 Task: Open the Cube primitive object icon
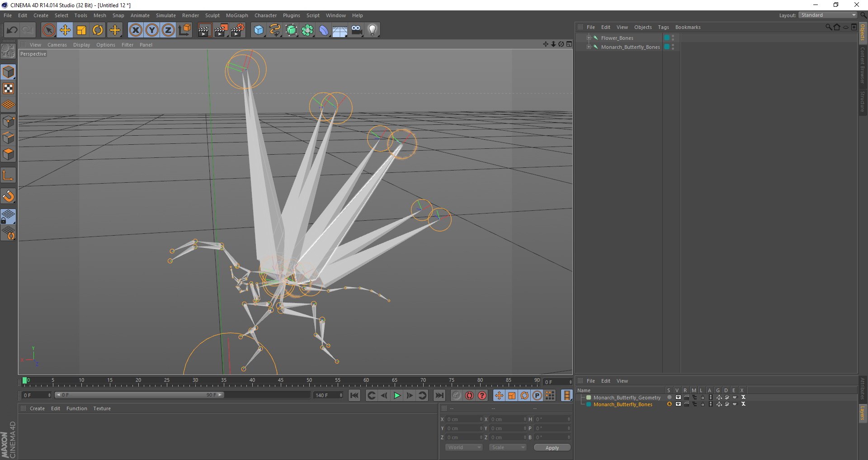click(259, 30)
